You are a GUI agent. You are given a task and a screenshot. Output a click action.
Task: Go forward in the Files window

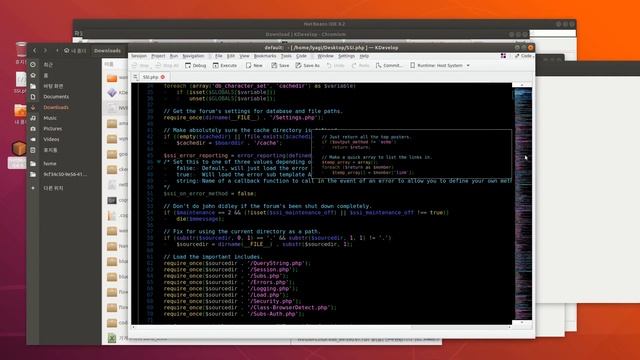tap(45, 51)
